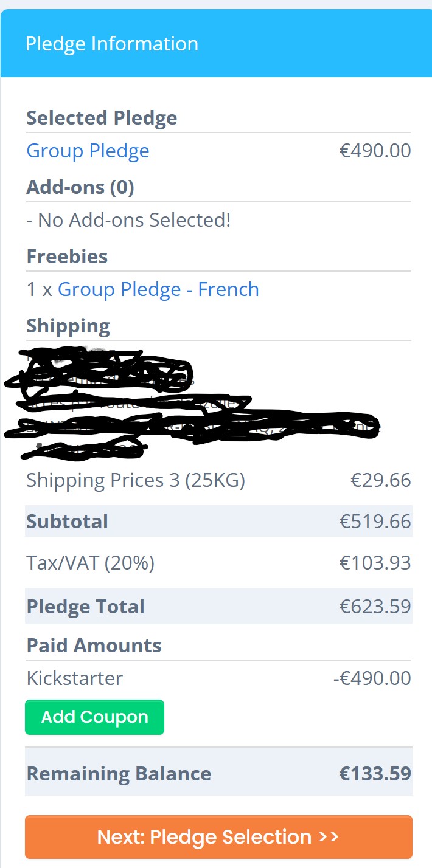The width and height of the screenshot is (432, 868).
Task: Click the €490.00 Group Pledge price
Action: (x=375, y=151)
